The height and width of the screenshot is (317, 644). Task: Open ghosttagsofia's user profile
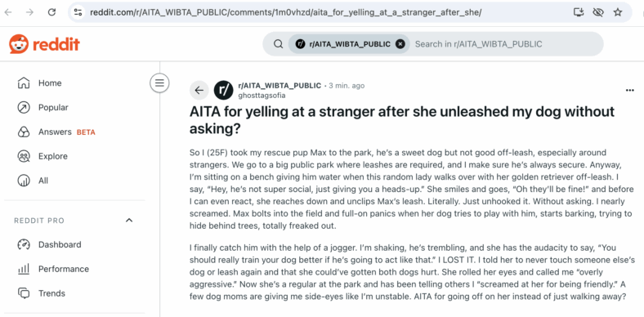(x=262, y=96)
